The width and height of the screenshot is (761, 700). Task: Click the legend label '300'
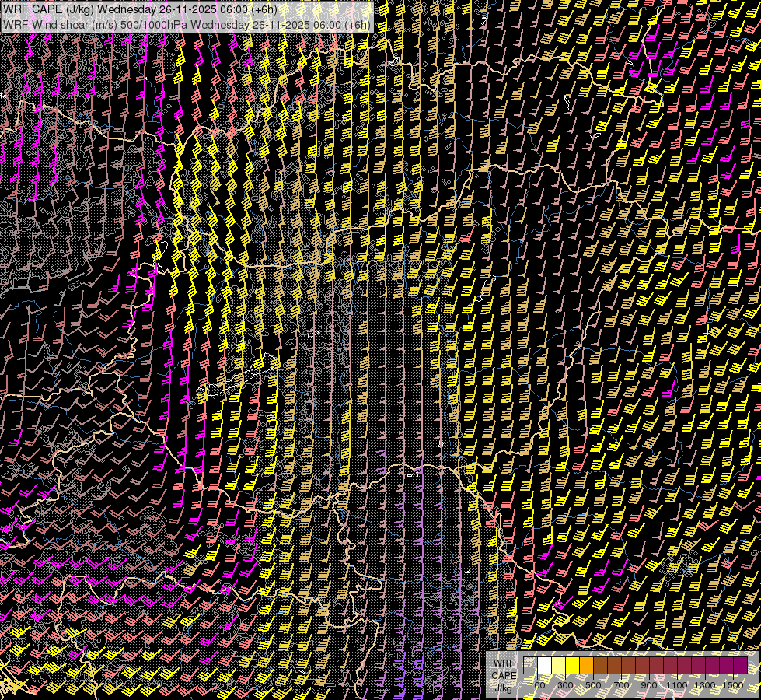[x=565, y=685]
